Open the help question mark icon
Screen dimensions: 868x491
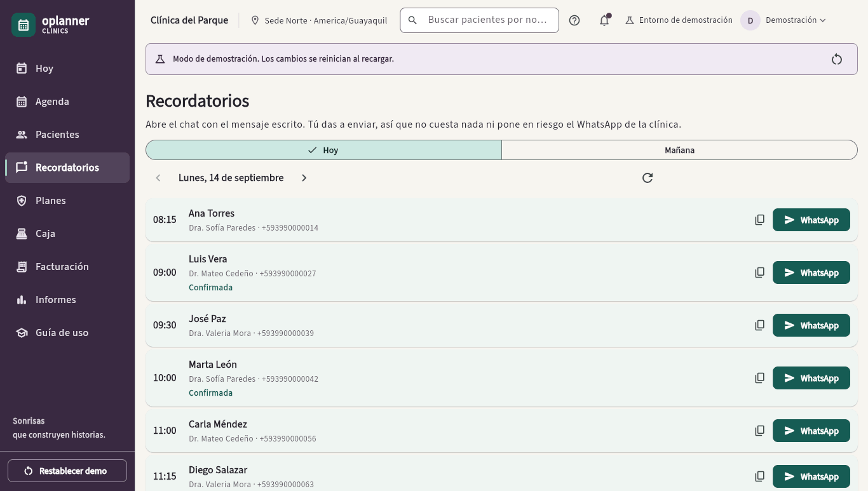pyautogui.click(x=574, y=20)
